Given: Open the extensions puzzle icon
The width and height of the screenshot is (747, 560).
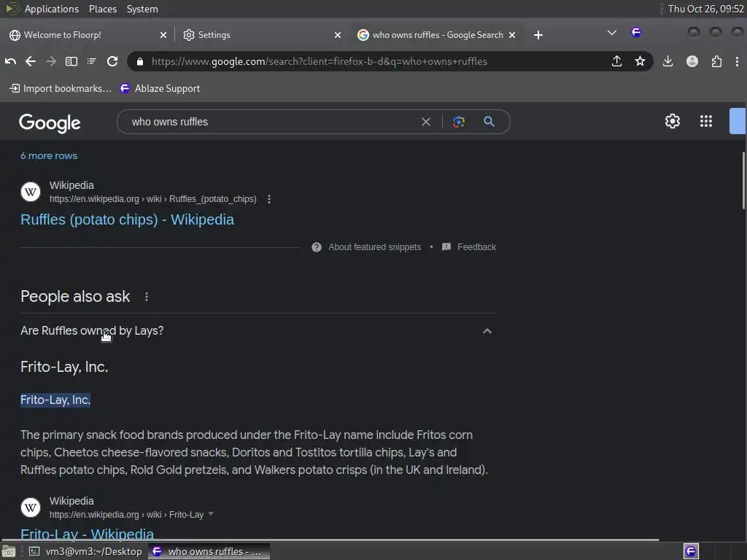Looking at the screenshot, I should pos(716,61).
